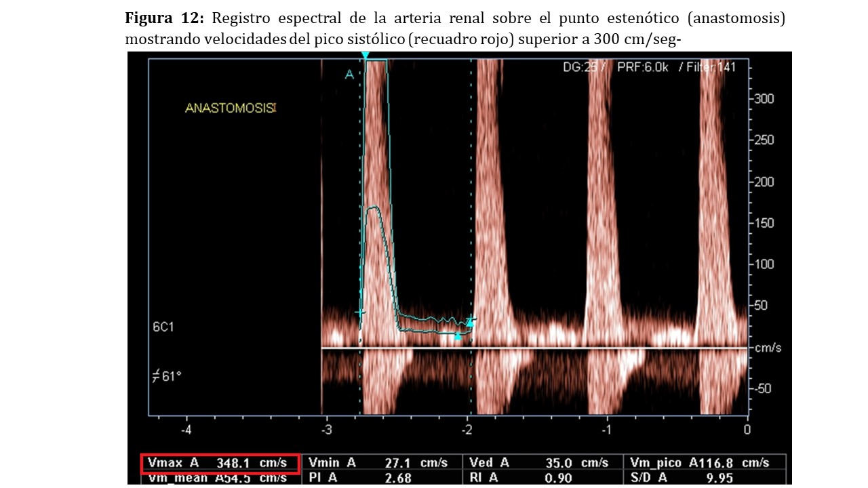Viewport: 868px width, 488px height.
Task: Click the 6C1 transducer label
Action: (163, 327)
